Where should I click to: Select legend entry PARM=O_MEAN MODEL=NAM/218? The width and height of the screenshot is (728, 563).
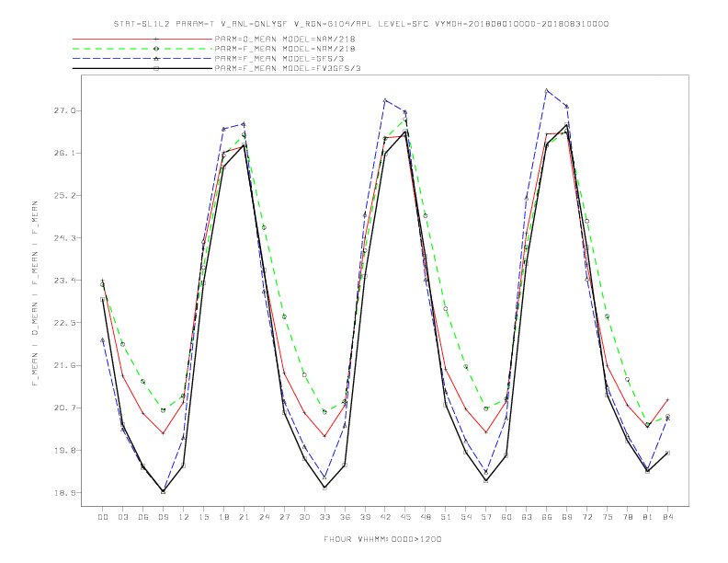click(x=285, y=39)
